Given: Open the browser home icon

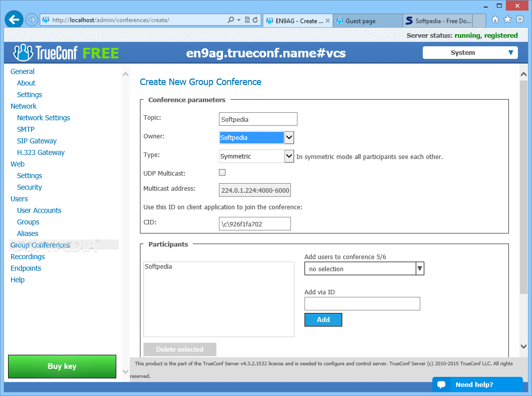Looking at the screenshot, I should click(x=495, y=19).
